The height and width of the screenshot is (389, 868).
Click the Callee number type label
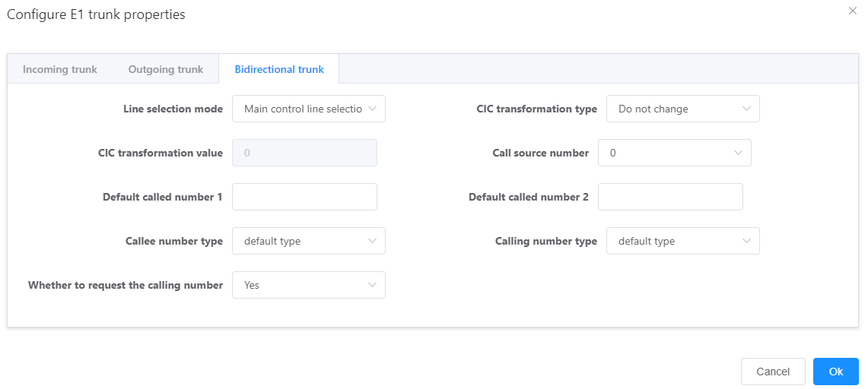(x=174, y=242)
